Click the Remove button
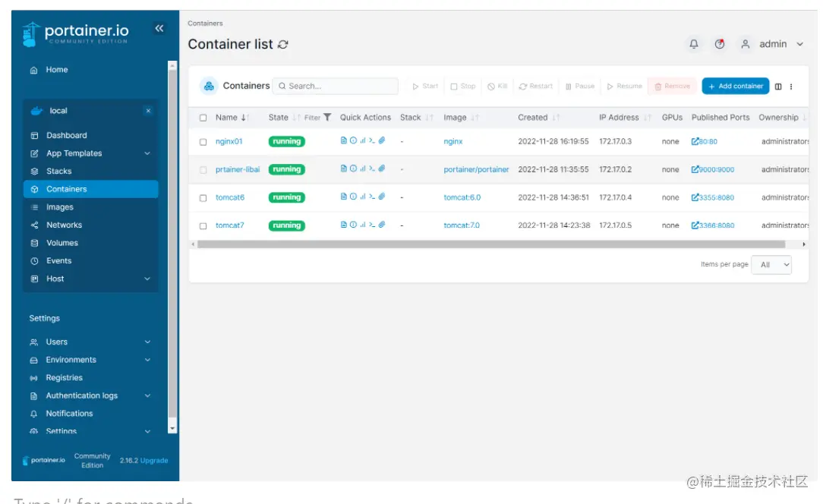 (673, 86)
